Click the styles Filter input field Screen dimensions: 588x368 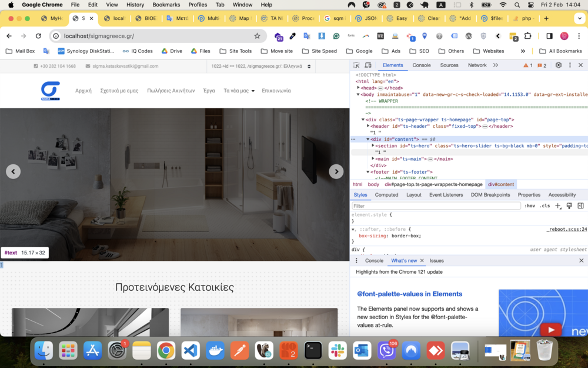(435, 206)
